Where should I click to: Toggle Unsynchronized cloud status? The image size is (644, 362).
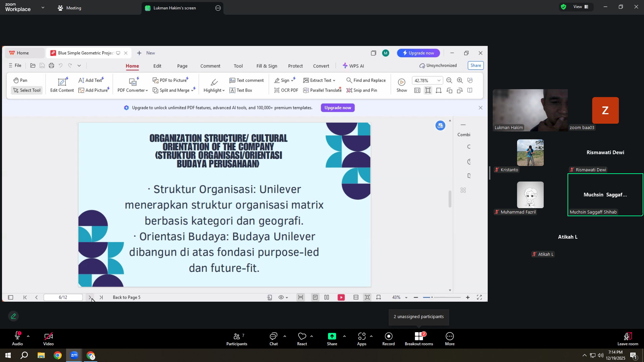pos(438,66)
